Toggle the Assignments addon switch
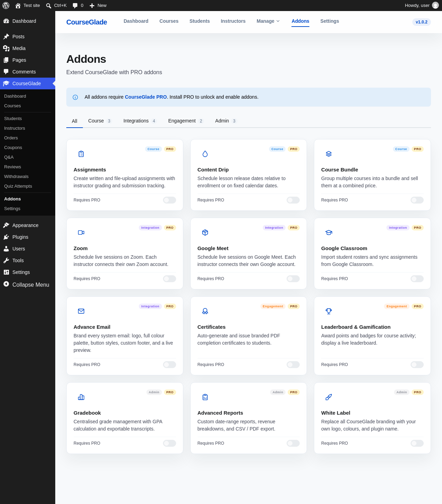 click(170, 200)
